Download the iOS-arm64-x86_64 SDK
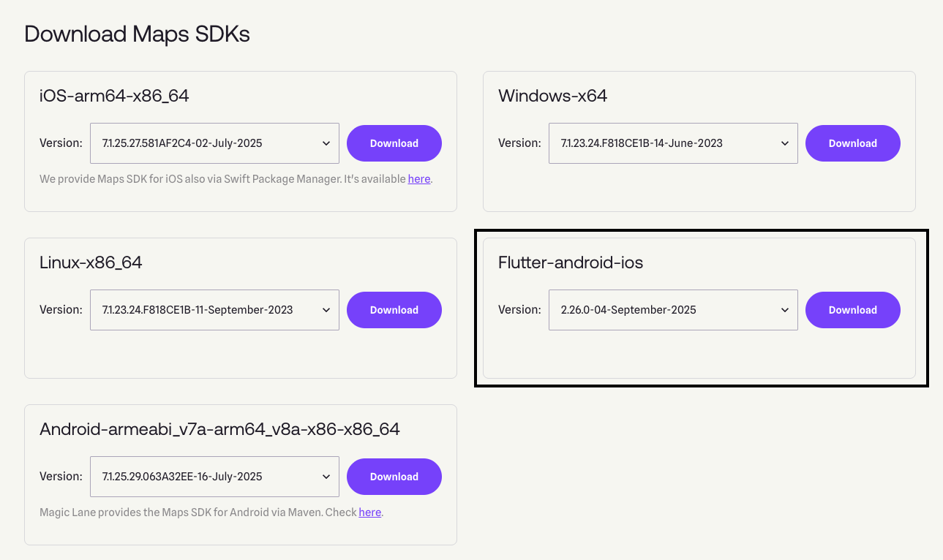 pos(394,143)
